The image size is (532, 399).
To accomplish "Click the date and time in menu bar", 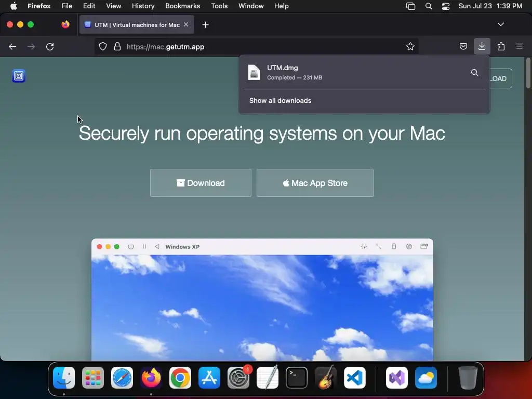I will pos(490,6).
